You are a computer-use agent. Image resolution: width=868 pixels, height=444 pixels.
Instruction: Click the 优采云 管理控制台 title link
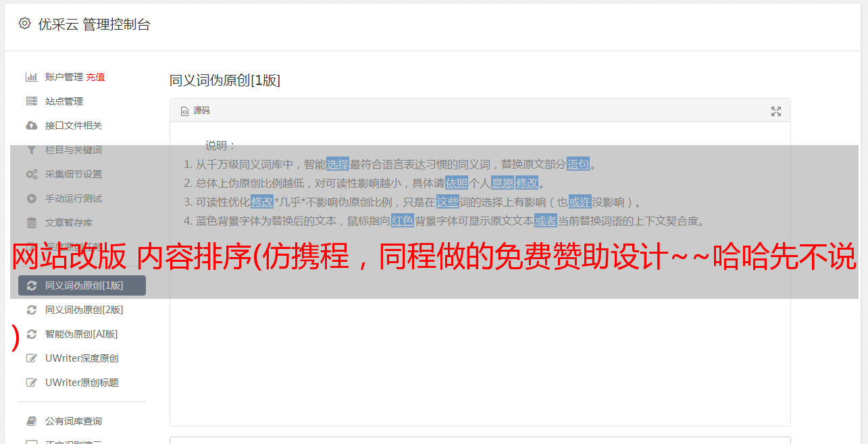pos(94,24)
